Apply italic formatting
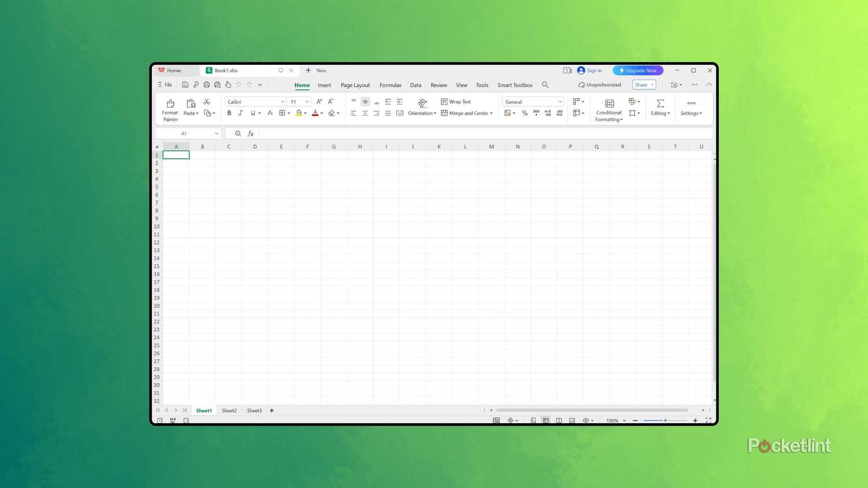This screenshot has height=488, width=868. tap(240, 113)
